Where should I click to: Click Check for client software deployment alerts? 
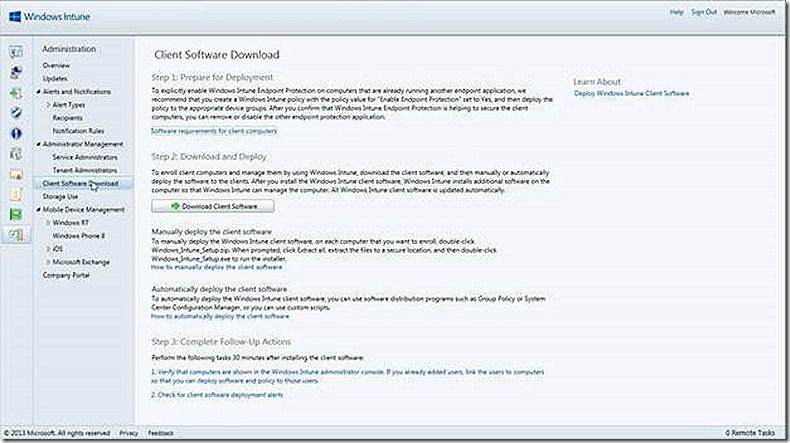pyautogui.click(x=217, y=395)
